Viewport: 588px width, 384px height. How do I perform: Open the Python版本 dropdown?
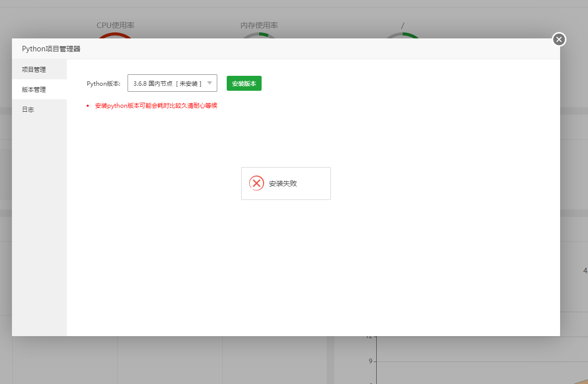click(x=172, y=83)
